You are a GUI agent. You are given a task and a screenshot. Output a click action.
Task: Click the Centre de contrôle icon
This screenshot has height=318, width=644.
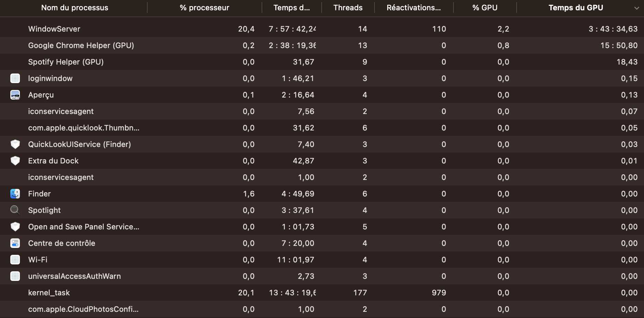[15, 243]
